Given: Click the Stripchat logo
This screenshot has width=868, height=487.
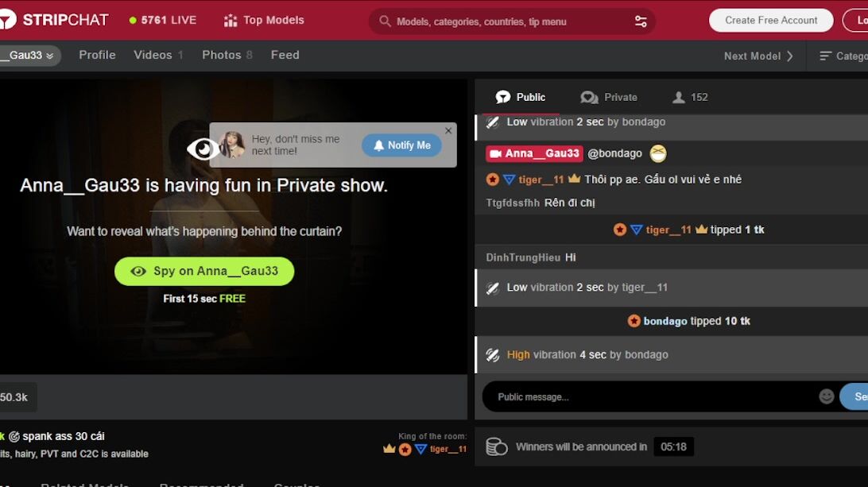Looking at the screenshot, I should 54,20.
